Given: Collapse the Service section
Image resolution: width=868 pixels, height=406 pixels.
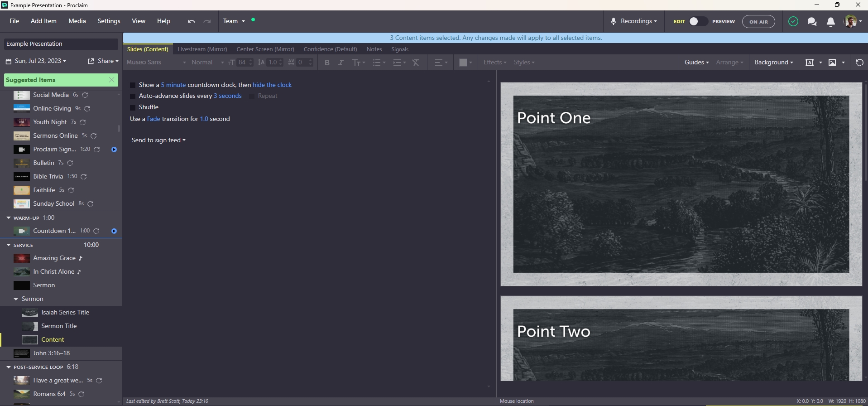Looking at the screenshot, I should (x=9, y=245).
